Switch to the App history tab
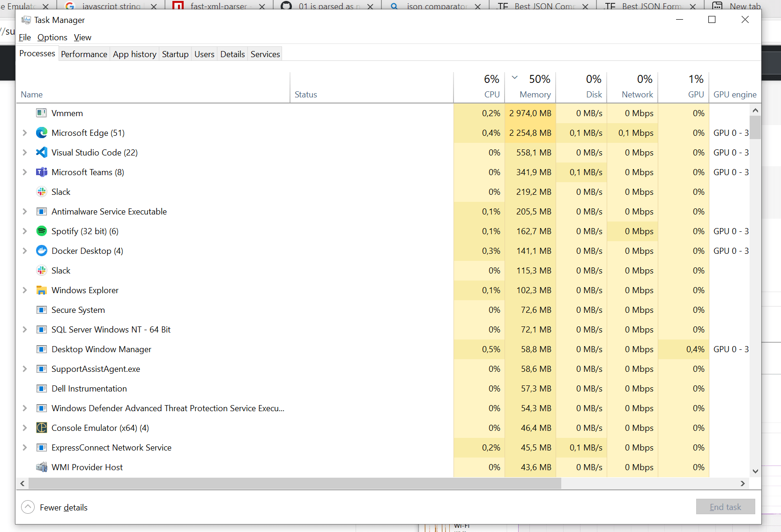Screen dimensions: 781x532 coord(134,54)
